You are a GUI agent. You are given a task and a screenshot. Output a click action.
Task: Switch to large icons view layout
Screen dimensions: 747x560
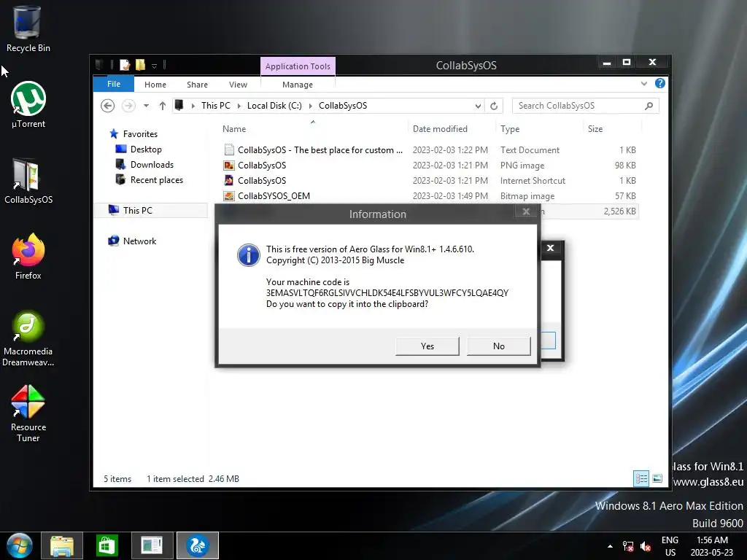[x=657, y=478]
